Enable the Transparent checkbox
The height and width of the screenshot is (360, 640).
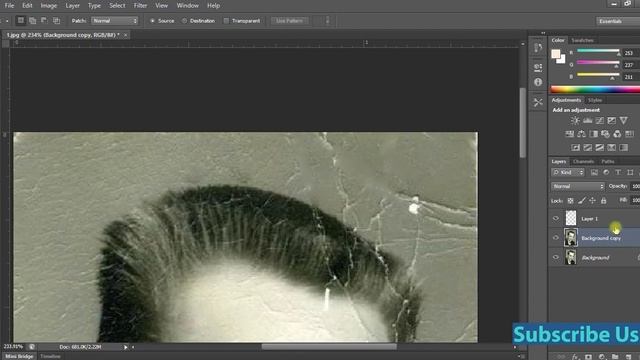coord(226,21)
